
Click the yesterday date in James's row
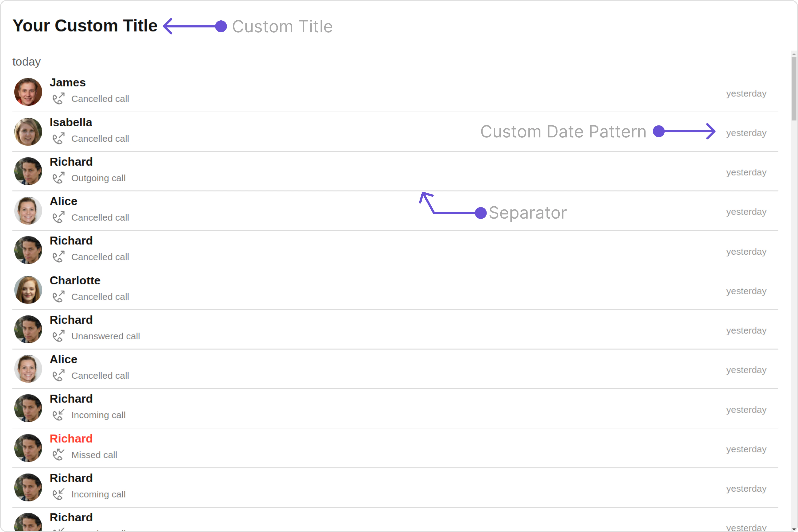pyautogui.click(x=746, y=94)
